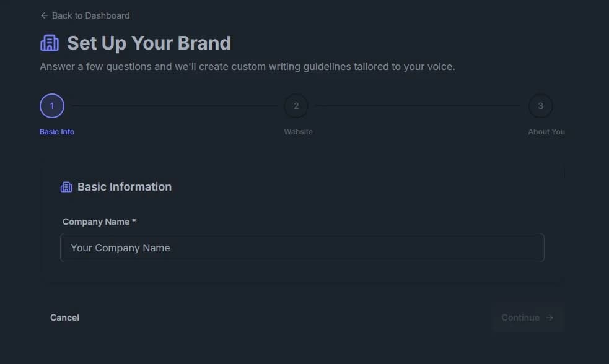Click step circle 3 in the wizard
This screenshot has width=609, height=364.
tap(540, 105)
